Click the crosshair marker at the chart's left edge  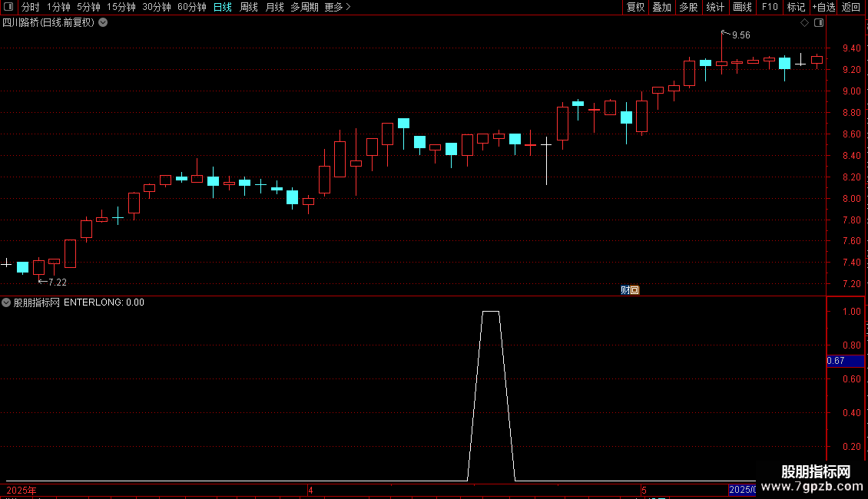pos(6,263)
